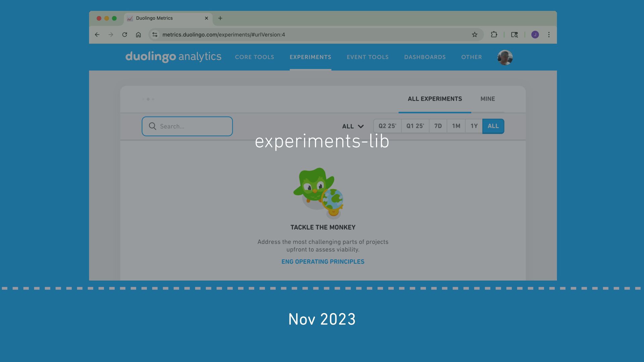
Task: Click the duolingo analytics logo
Action: pos(173,56)
